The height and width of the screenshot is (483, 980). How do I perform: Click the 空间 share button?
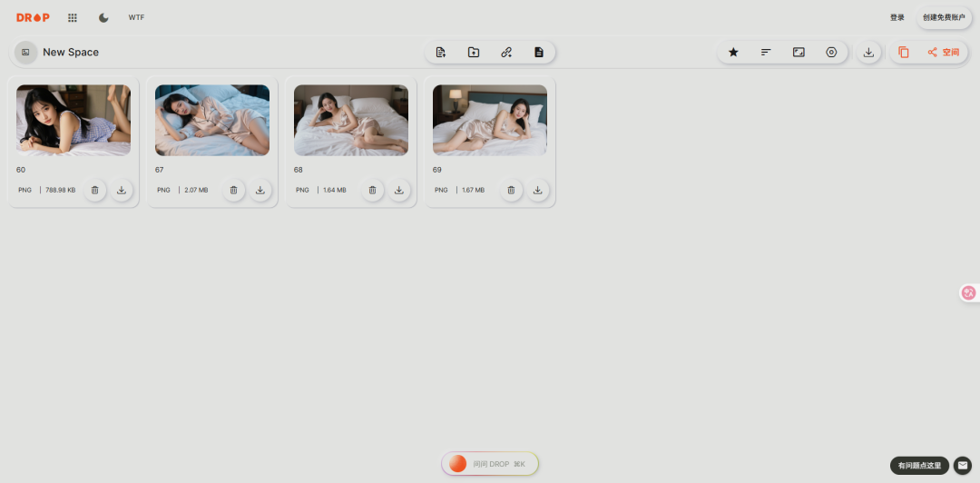tap(944, 53)
